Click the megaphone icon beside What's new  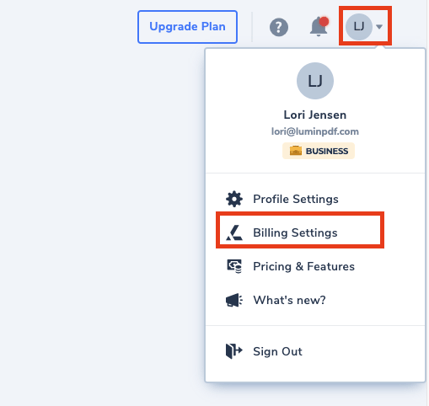[234, 300]
